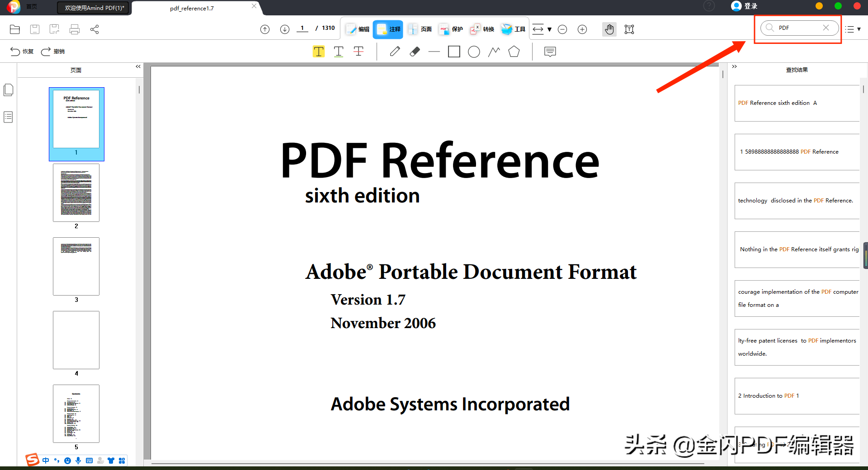
Task: Select the text selection tool icon
Action: pyautogui.click(x=629, y=29)
